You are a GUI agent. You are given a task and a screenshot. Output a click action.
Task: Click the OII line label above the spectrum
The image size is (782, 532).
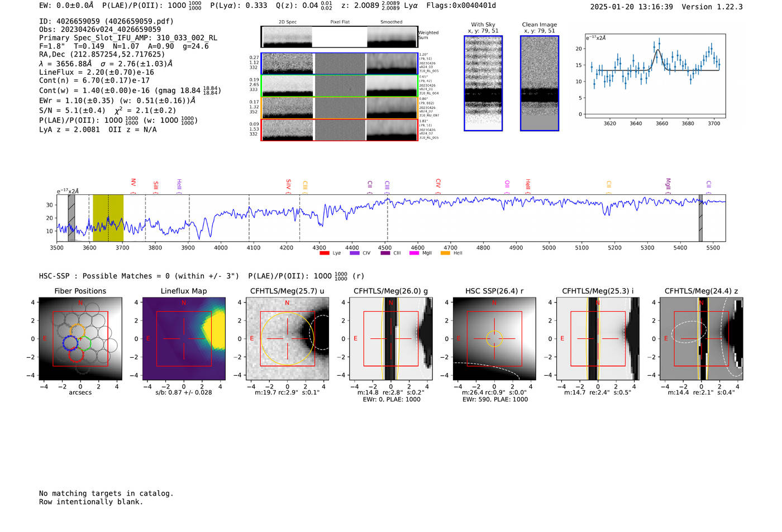(507, 184)
